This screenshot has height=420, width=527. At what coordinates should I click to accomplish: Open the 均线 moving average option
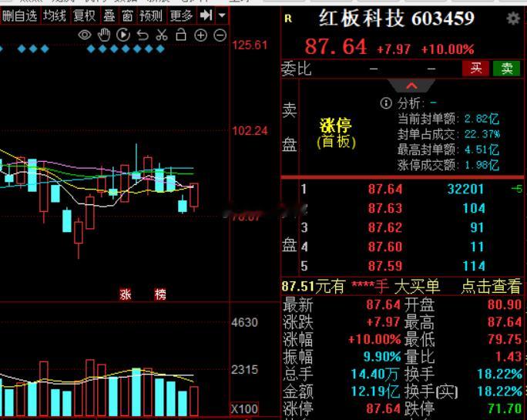(55, 15)
